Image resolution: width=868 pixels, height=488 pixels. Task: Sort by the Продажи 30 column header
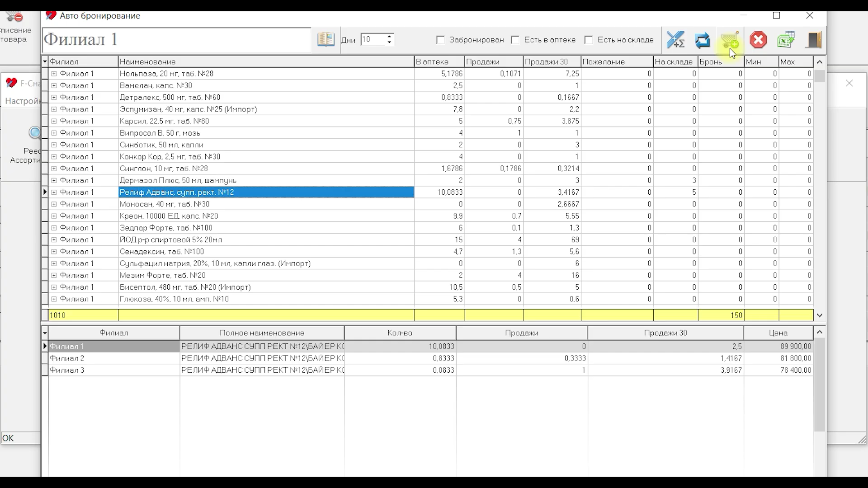552,61
